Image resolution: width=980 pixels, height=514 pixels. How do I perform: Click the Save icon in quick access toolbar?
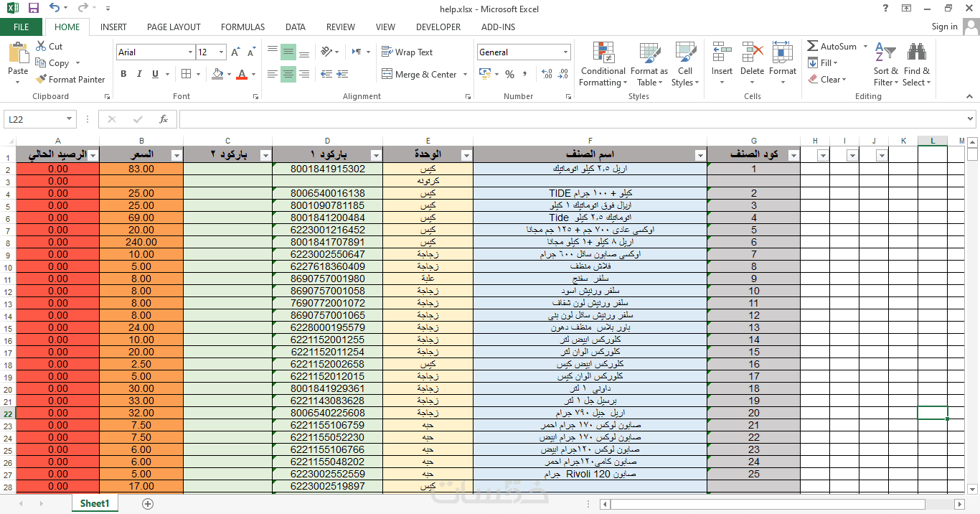[x=34, y=9]
